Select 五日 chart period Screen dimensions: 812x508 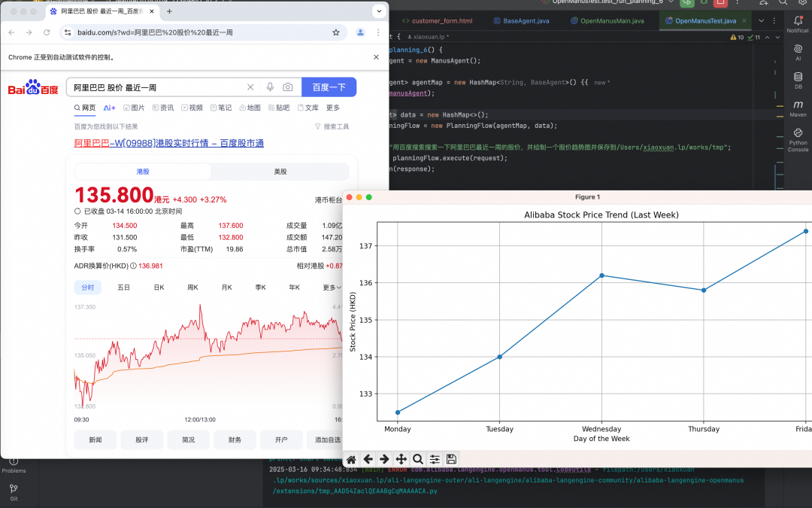tap(124, 287)
